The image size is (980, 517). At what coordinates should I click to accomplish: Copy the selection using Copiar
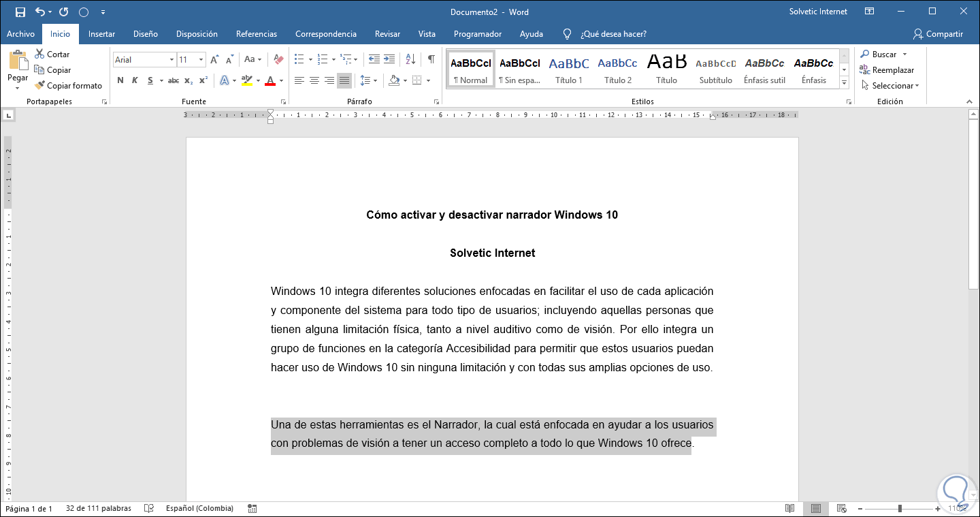[52, 70]
